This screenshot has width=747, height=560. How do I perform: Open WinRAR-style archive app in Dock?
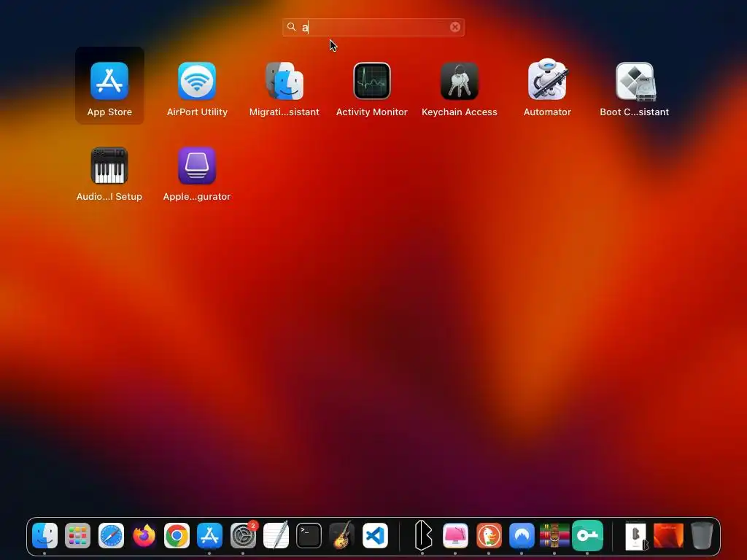(x=554, y=536)
